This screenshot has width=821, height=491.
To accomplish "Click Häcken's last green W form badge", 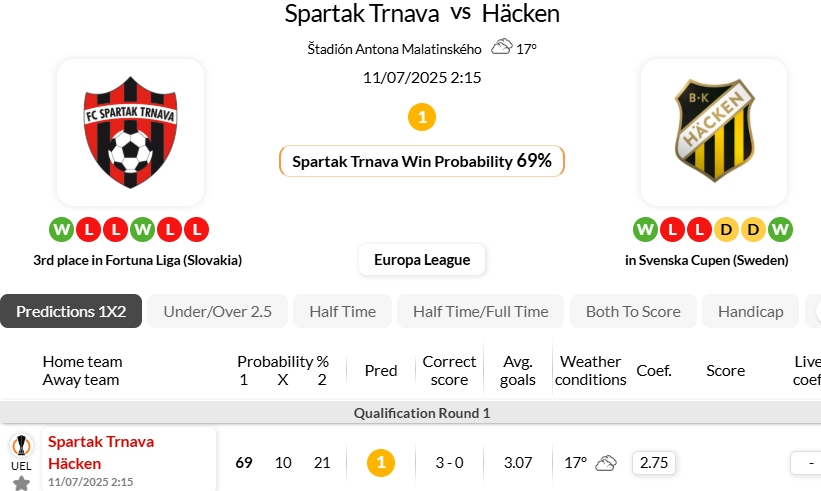I will (781, 230).
